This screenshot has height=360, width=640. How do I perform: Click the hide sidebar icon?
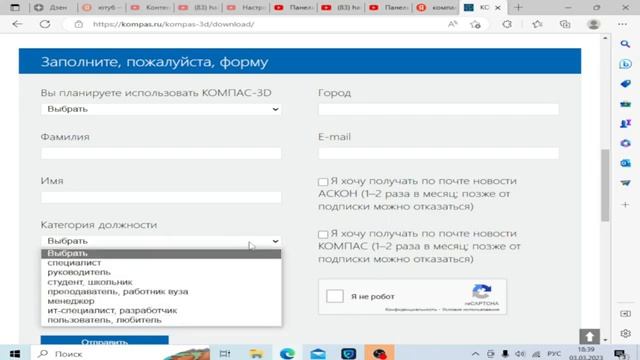pyautogui.click(x=625, y=313)
